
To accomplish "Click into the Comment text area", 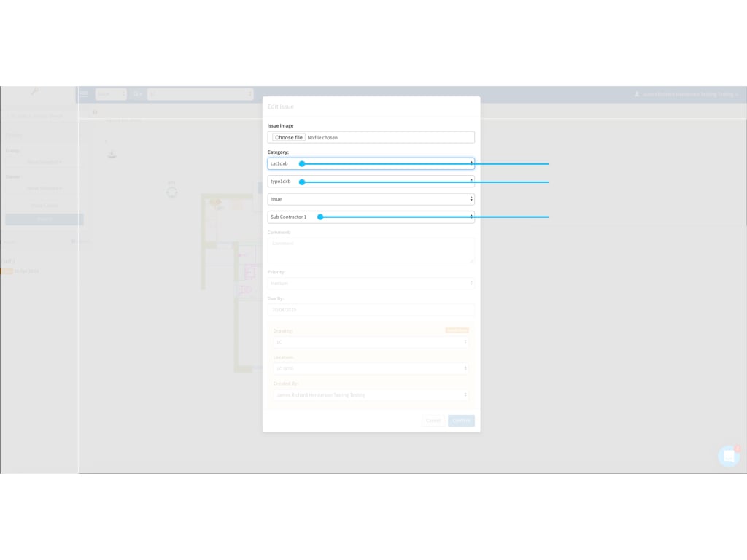I will tap(371, 250).
